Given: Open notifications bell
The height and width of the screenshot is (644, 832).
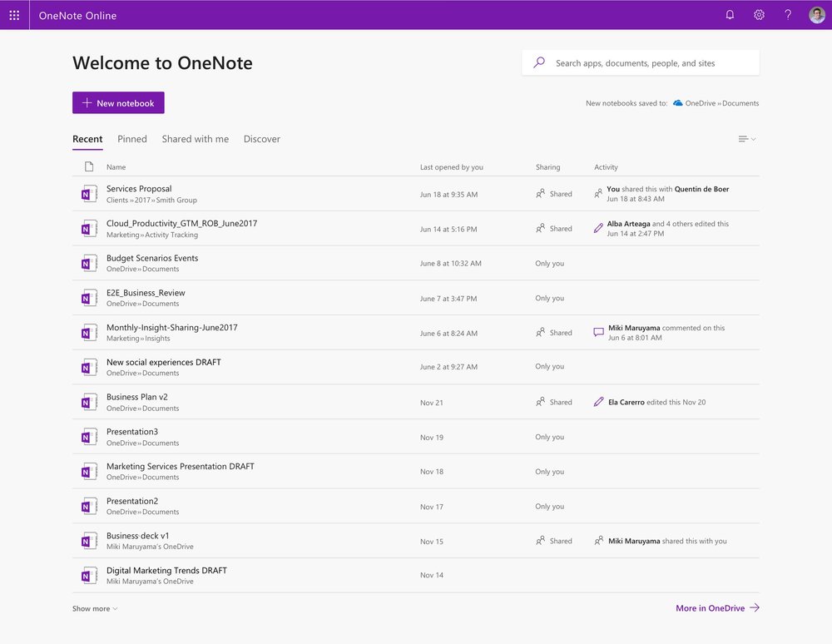Looking at the screenshot, I should click(x=730, y=15).
